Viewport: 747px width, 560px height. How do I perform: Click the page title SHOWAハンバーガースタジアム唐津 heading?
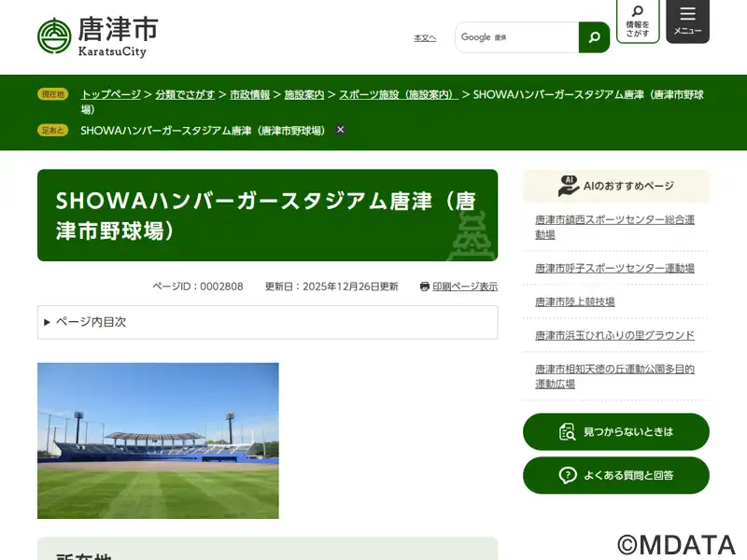click(x=268, y=216)
